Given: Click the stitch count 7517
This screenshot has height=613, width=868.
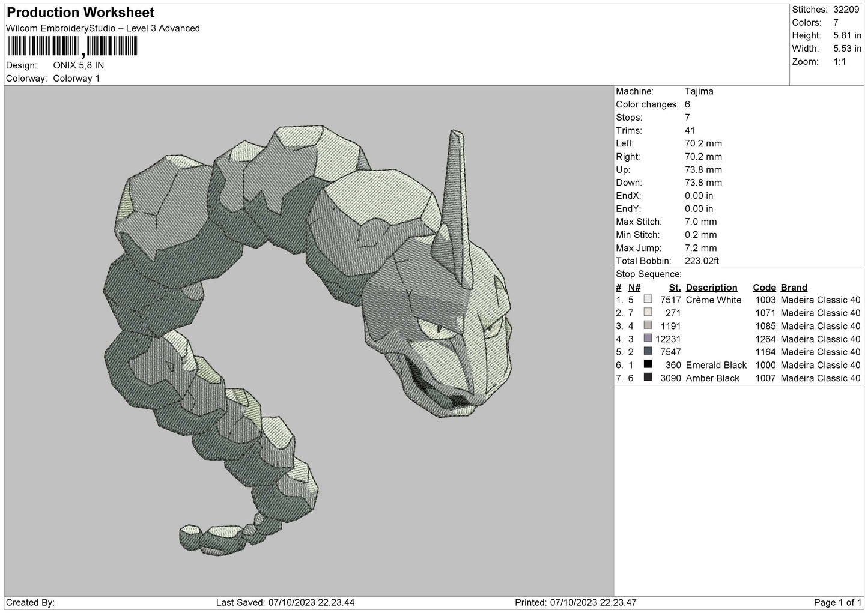Looking at the screenshot, I should tap(670, 300).
